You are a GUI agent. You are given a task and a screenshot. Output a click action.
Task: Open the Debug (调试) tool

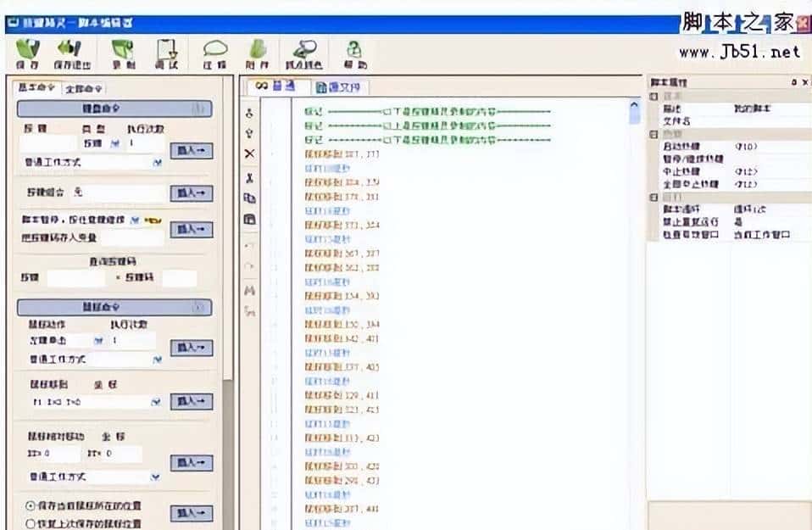pyautogui.click(x=168, y=53)
